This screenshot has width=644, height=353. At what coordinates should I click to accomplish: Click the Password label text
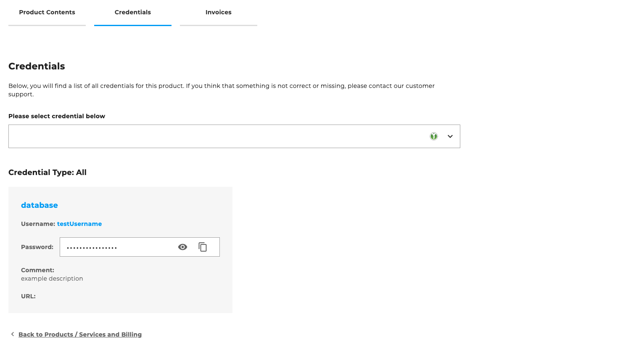tap(37, 247)
